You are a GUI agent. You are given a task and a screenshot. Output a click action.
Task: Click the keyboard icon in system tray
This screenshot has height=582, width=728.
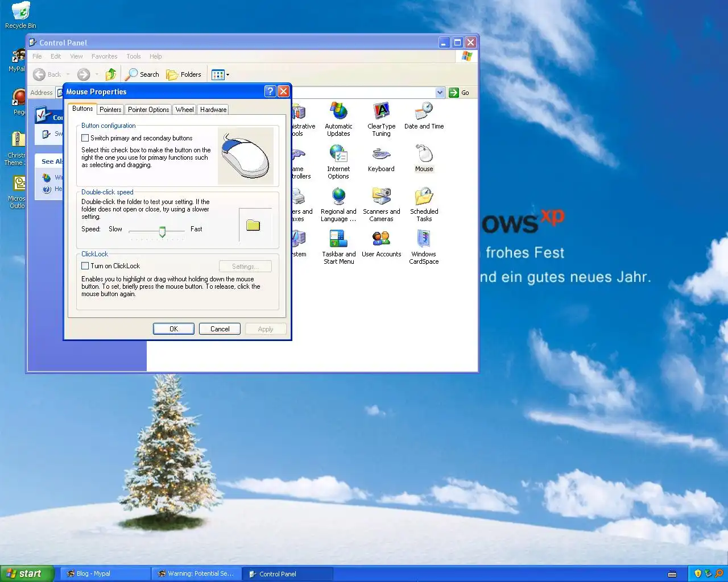point(672,574)
